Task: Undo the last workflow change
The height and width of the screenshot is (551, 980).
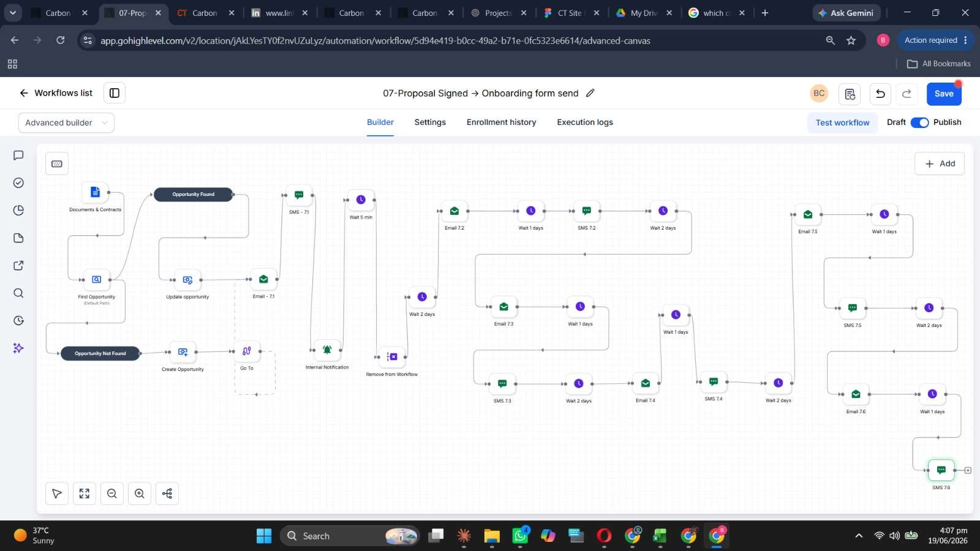Action: (x=880, y=94)
